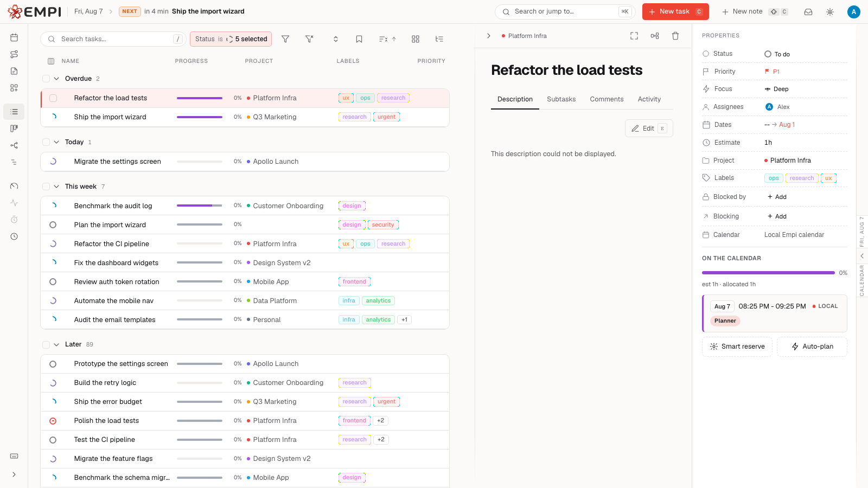Mark Plan the import wizard status circle

pos(53,224)
